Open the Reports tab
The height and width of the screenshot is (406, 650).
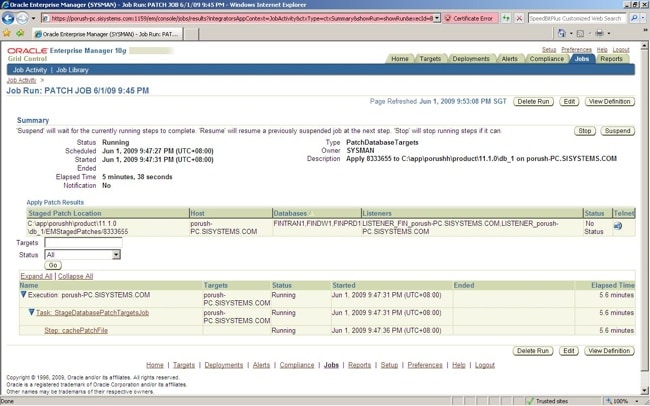pyautogui.click(x=611, y=59)
